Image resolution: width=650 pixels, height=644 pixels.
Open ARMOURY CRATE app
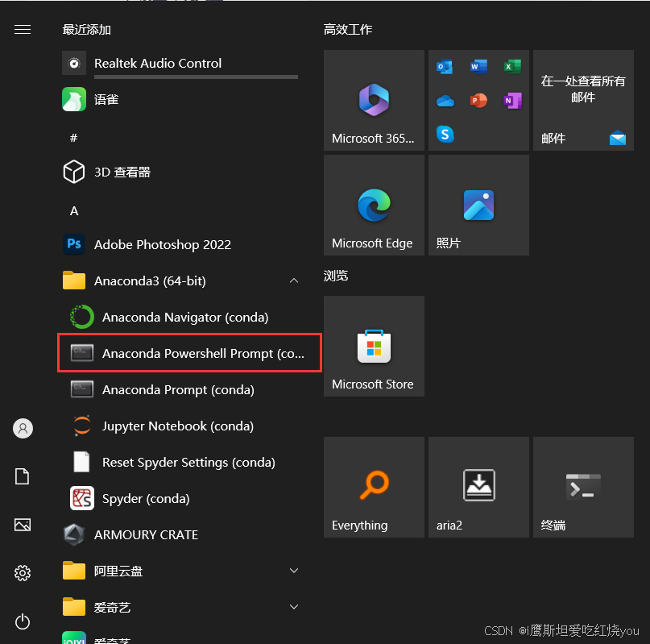pos(180,535)
